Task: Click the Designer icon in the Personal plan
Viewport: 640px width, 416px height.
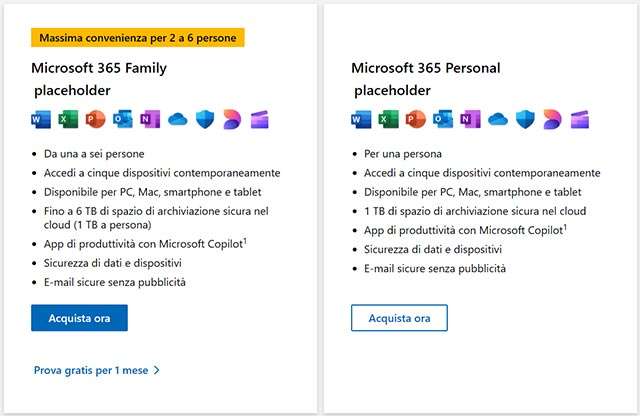Action: (552, 120)
